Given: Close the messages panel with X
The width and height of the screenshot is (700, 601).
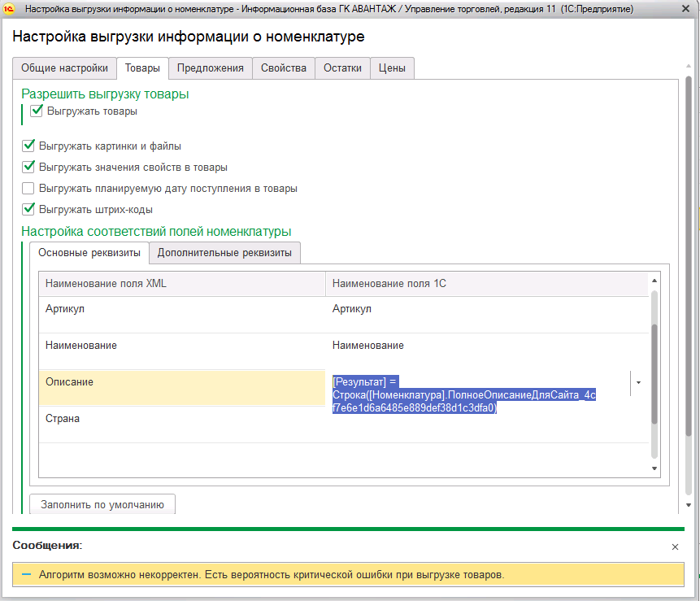Looking at the screenshot, I should pos(675,547).
